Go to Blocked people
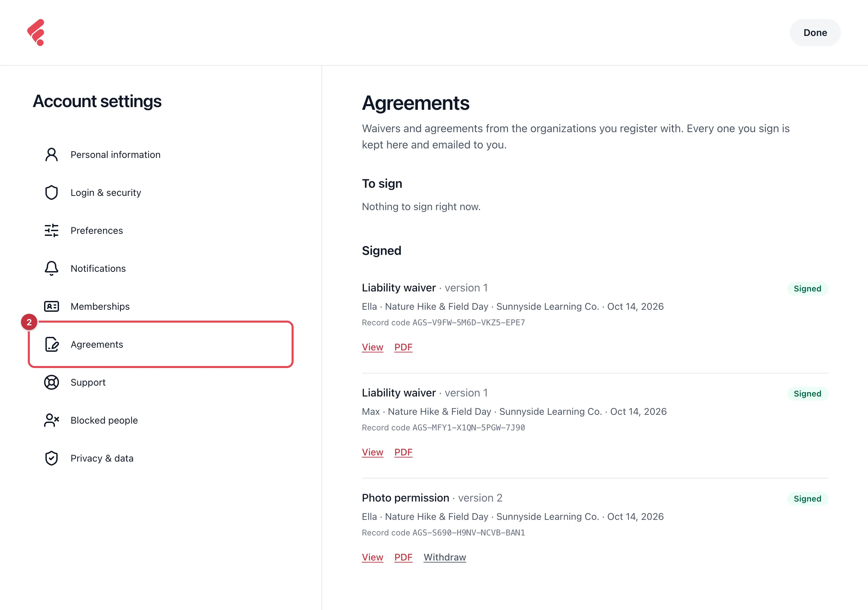The height and width of the screenshot is (610, 868). click(x=161, y=420)
